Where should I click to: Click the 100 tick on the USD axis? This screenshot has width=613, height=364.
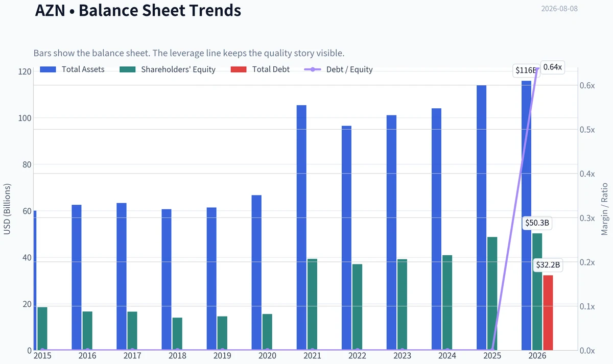pyautogui.click(x=24, y=118)
